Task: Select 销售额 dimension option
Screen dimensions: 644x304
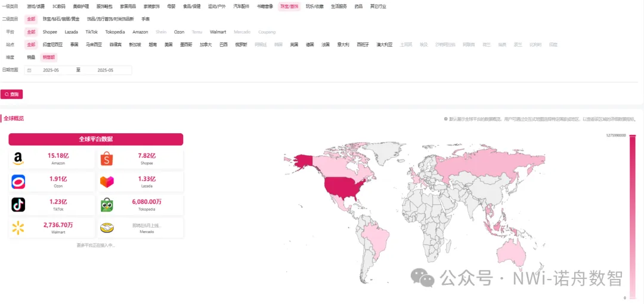Action: (48, 57)
